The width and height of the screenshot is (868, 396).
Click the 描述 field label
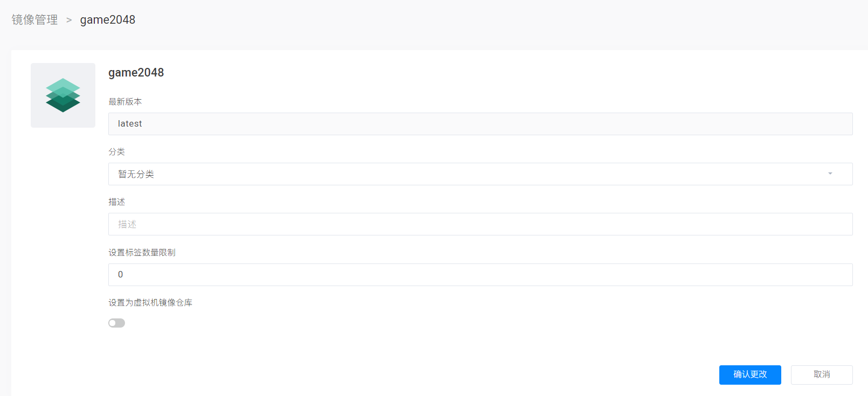(116, 202)
